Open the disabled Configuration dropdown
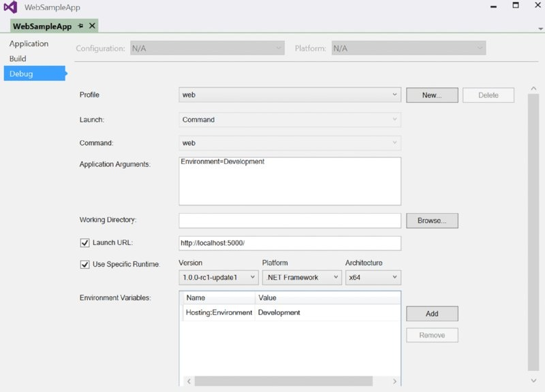The width and height of the screenshot is (545, 392). pyautogui.click(x=207, y=48)
